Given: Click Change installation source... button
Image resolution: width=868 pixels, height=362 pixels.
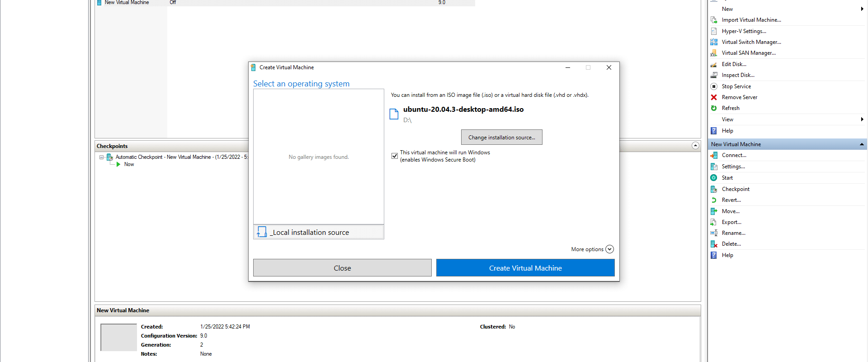Looking at the screenshot, I should [502, 138].
